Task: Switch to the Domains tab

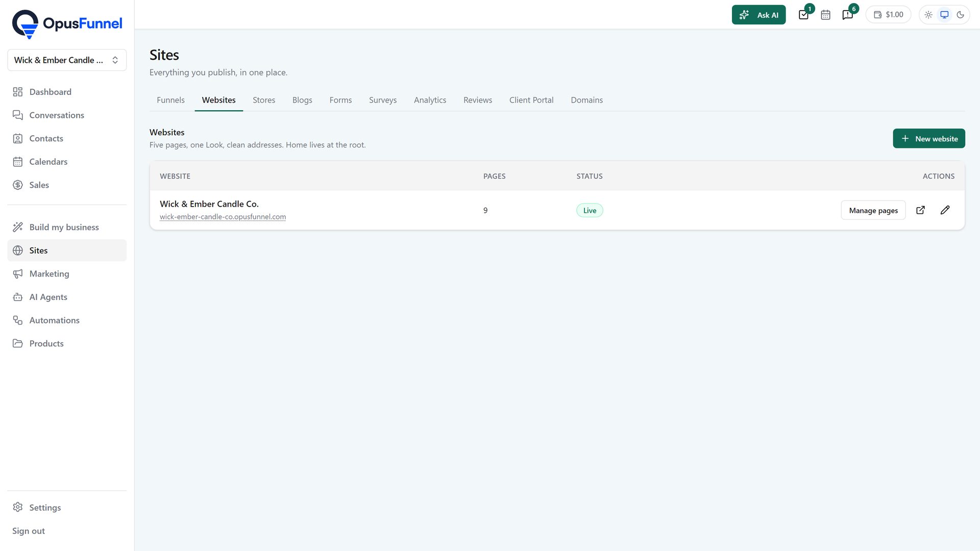Action: pos(586,100)
